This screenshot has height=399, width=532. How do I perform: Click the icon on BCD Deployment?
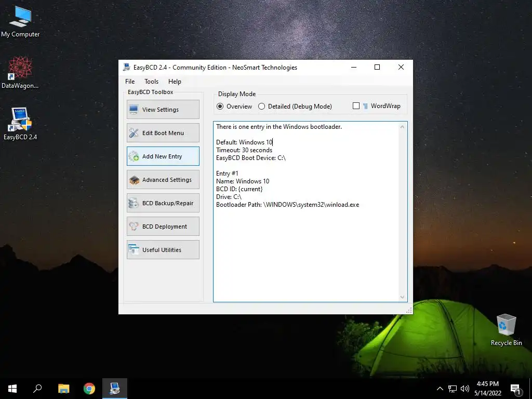(134, 227)
